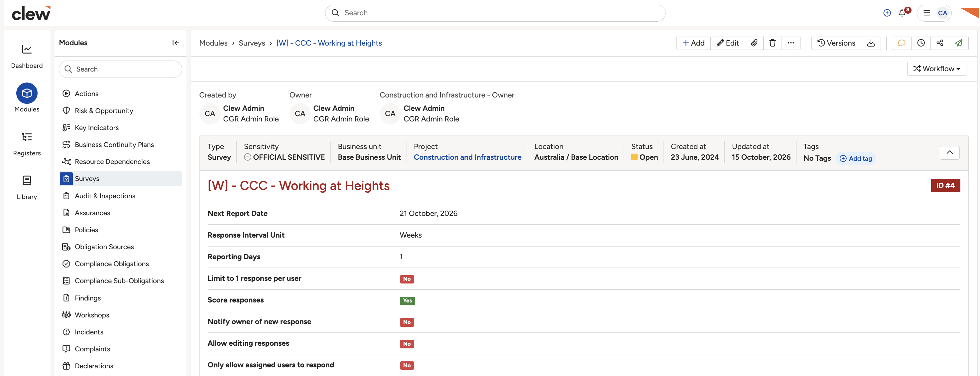The image size is (980, 376).
Task: Click the Add button
Action: (693, 43)
